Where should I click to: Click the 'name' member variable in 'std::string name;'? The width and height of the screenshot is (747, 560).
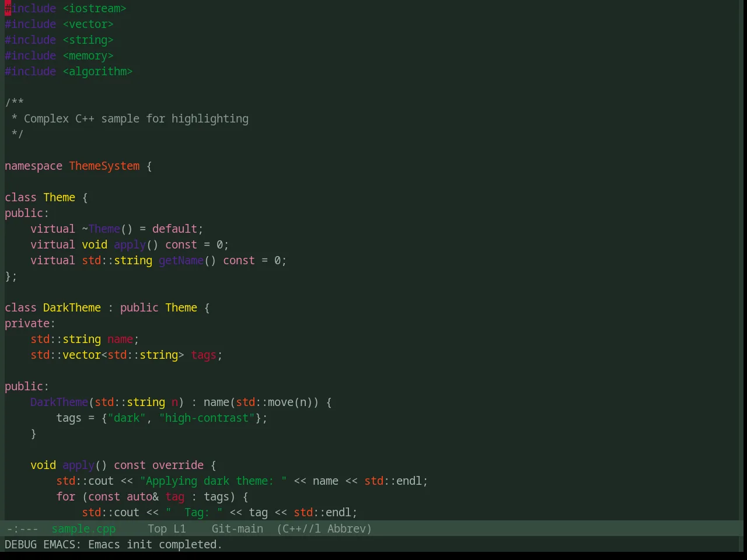[120, 339]
